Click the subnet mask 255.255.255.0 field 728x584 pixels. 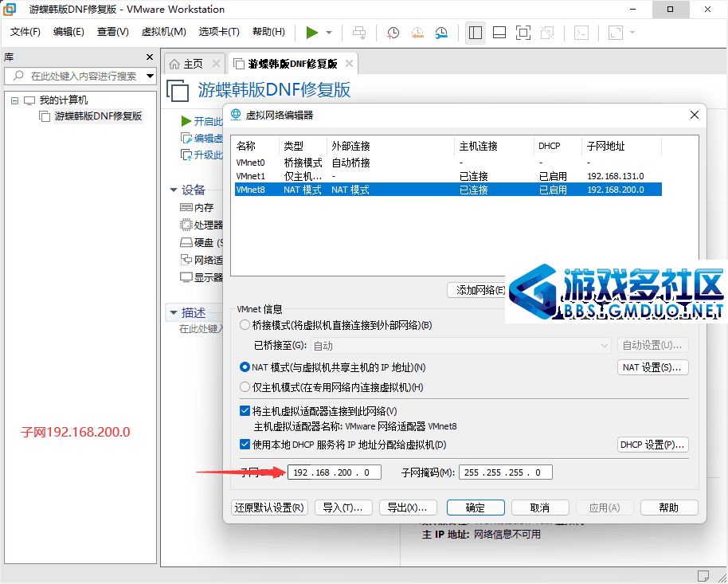tap(506, 472)
